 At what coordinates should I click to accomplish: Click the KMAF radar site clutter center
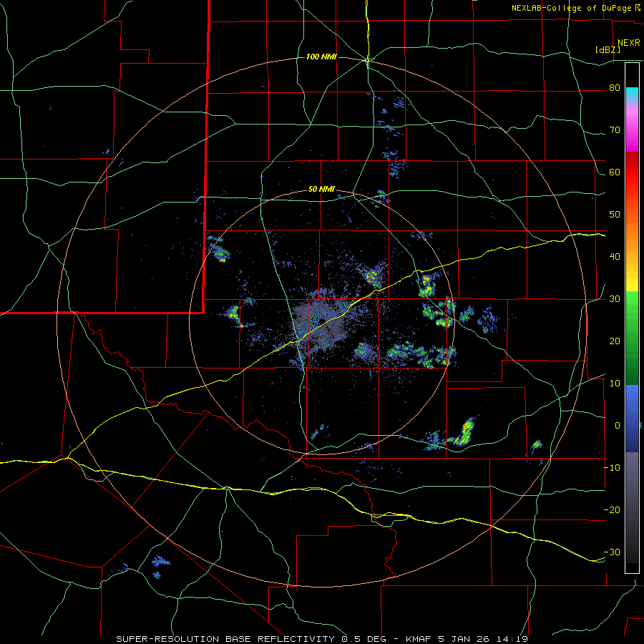321,321
